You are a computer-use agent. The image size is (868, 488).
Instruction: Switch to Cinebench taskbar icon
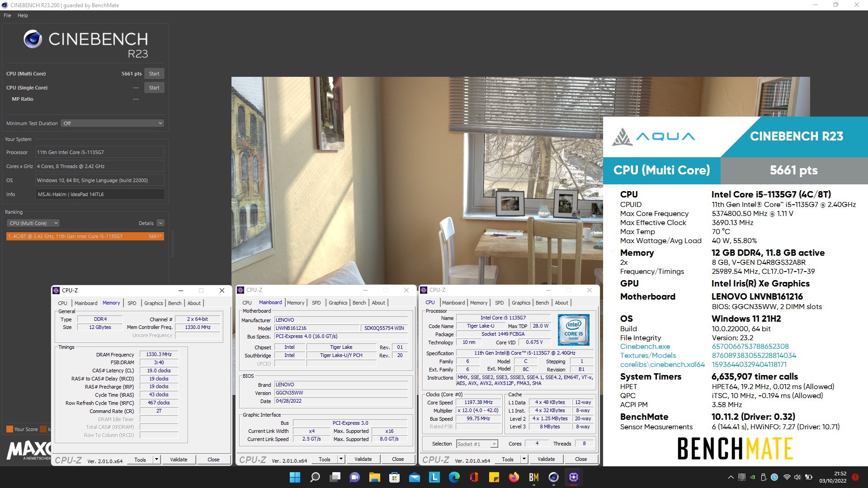pyautogui.click(x=554, y=477)
